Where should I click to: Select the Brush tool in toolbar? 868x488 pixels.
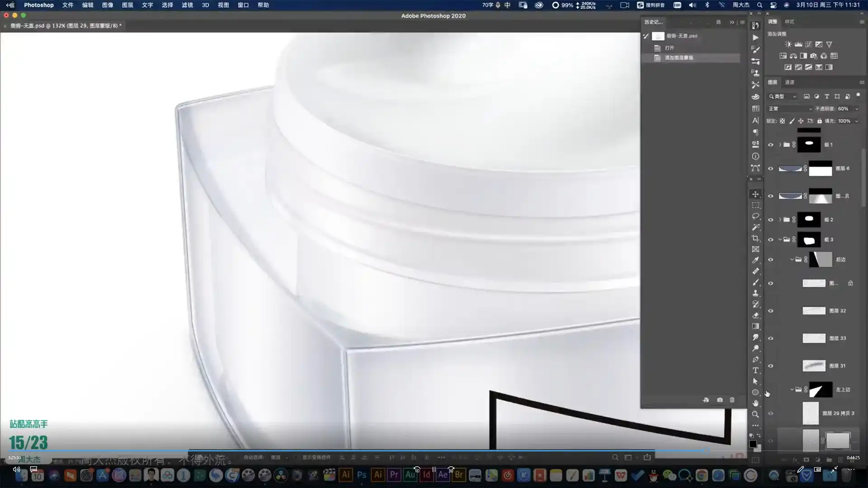click(x=755, y=282)
